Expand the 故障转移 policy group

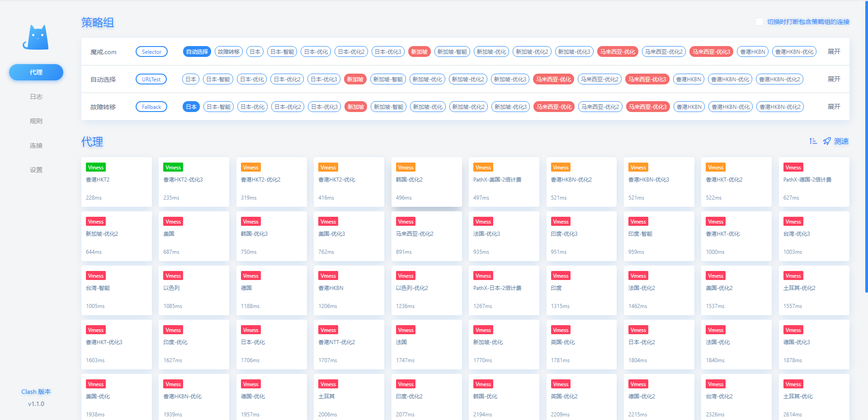[x=834, y=107]
